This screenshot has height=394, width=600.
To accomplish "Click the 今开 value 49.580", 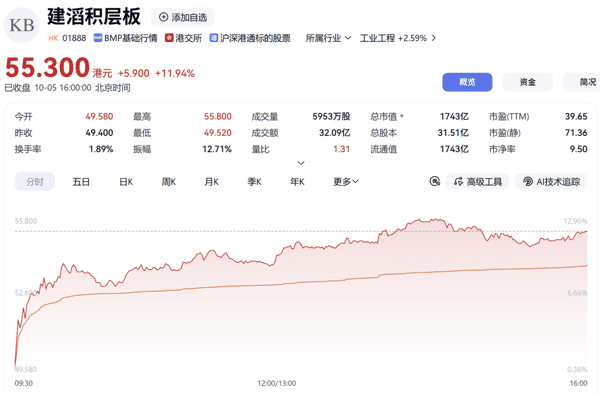I will [x=99, y=116].
